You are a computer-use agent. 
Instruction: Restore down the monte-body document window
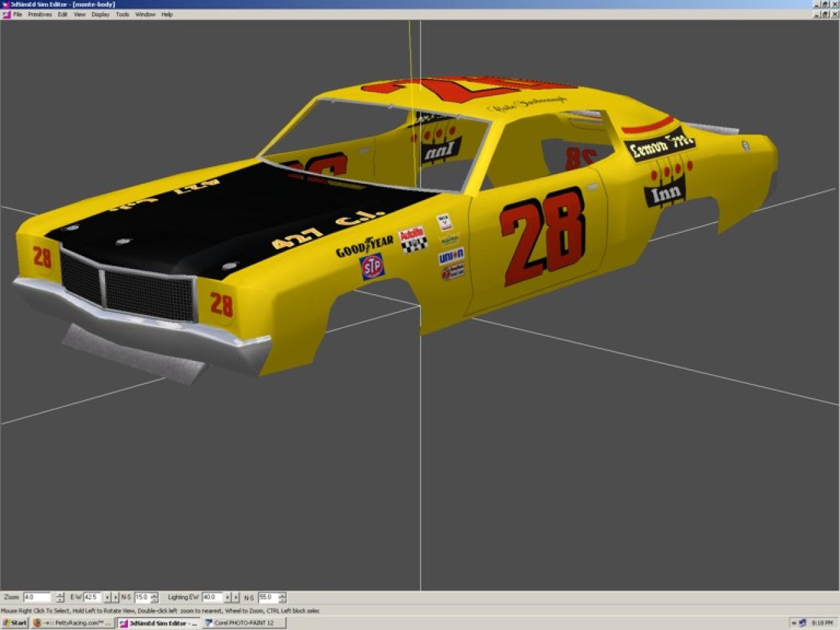coord(825,14)
